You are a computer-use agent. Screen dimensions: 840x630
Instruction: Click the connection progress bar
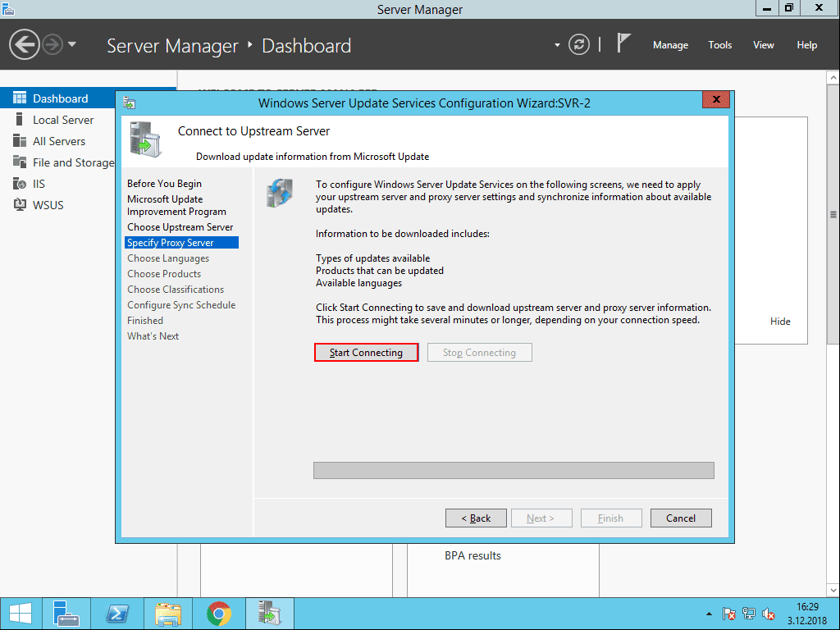[x=514, y=470]
